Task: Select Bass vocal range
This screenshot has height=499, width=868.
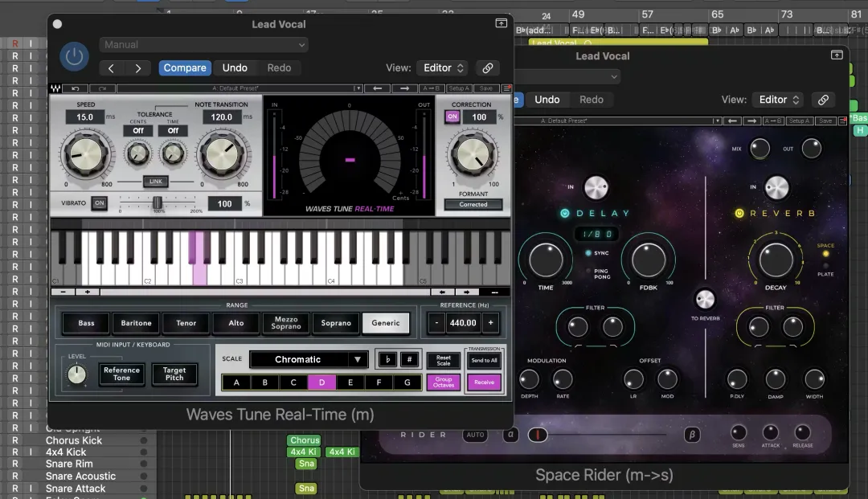Action: 86,323
